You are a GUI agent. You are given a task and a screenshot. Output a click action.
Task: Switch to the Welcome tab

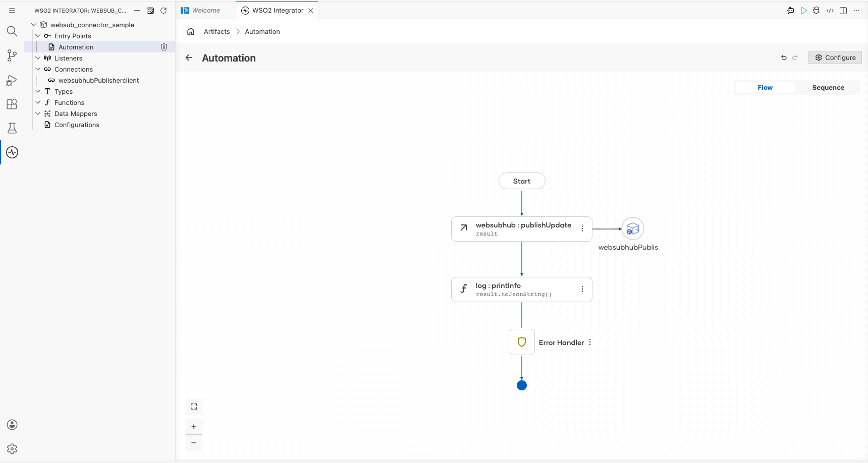tap(206, 10)
